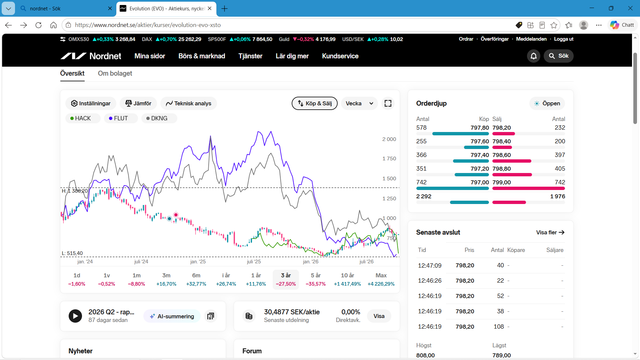This screenshot has height=360, width=640.
Task: Click Visa fler latest trades link
Action: 550,232
